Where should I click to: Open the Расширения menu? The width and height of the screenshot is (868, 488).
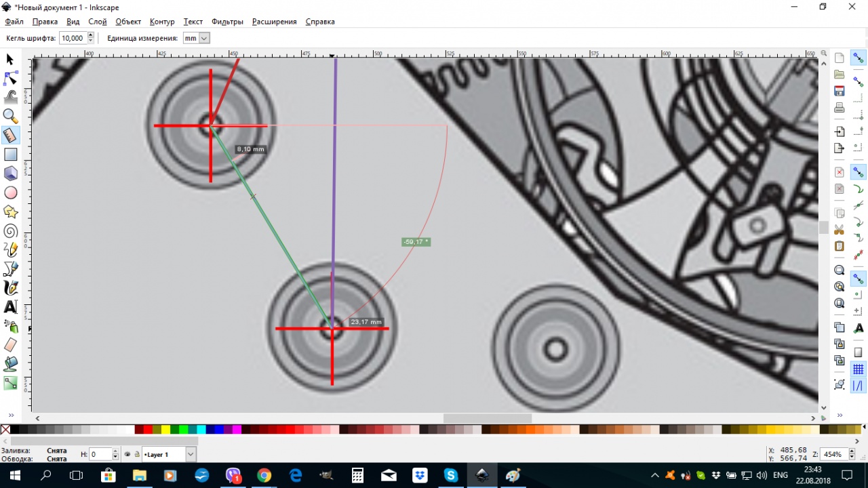(274, 22)
